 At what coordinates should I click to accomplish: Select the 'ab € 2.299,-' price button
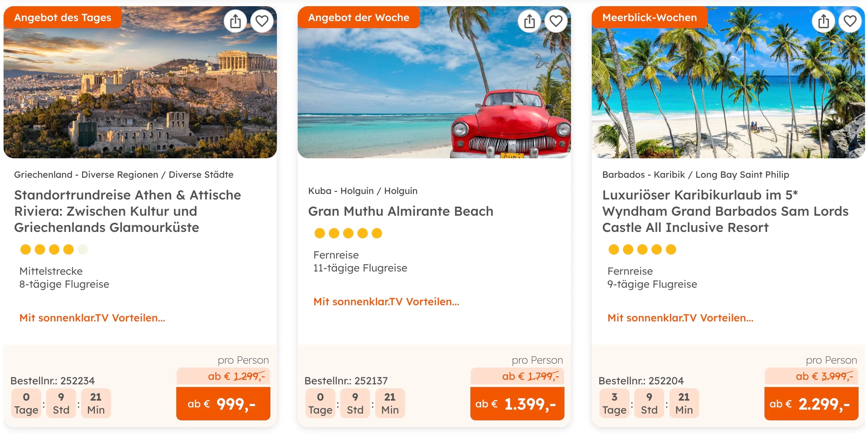(x=811, y=404)
